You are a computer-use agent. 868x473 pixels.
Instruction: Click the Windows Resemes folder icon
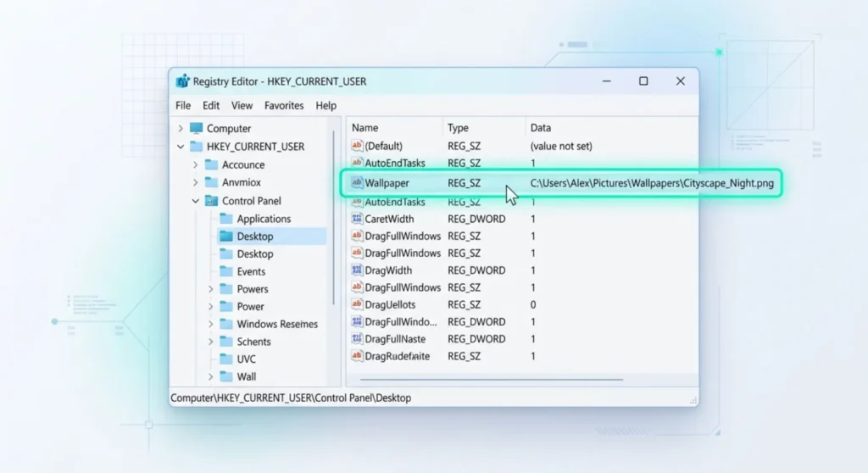click(x=225, y=324)
